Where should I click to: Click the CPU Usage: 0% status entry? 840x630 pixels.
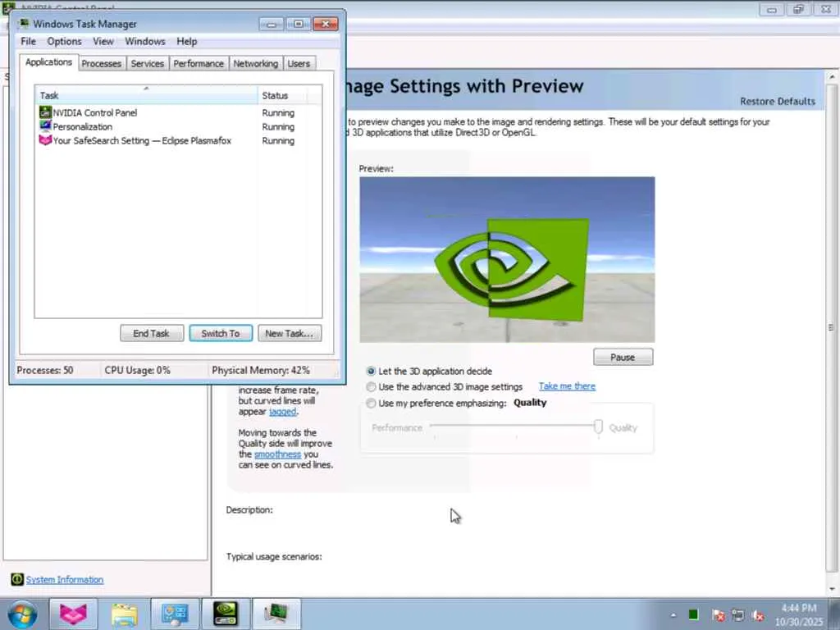pyautogui.click(x=137, y=370)
